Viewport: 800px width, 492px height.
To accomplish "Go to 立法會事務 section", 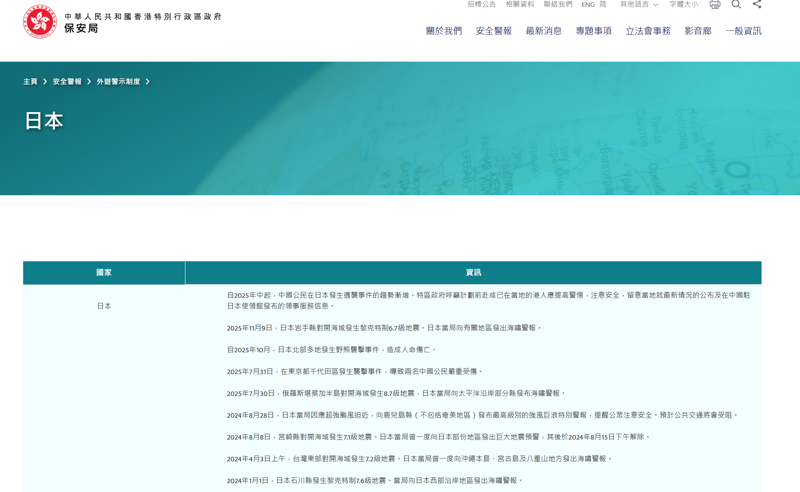I will (x=648, y=31).
